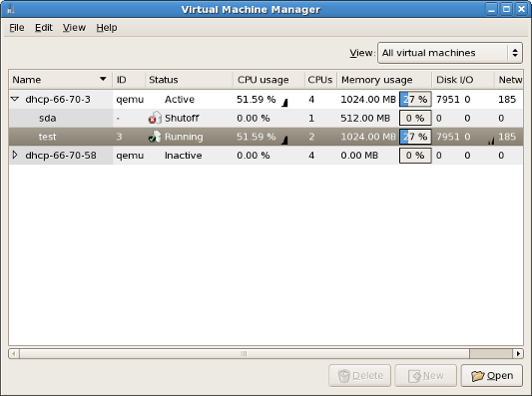Select the test virtual machine name
Image resolution: width=532 pixels, height=396 pixels.
click(47, 137)
